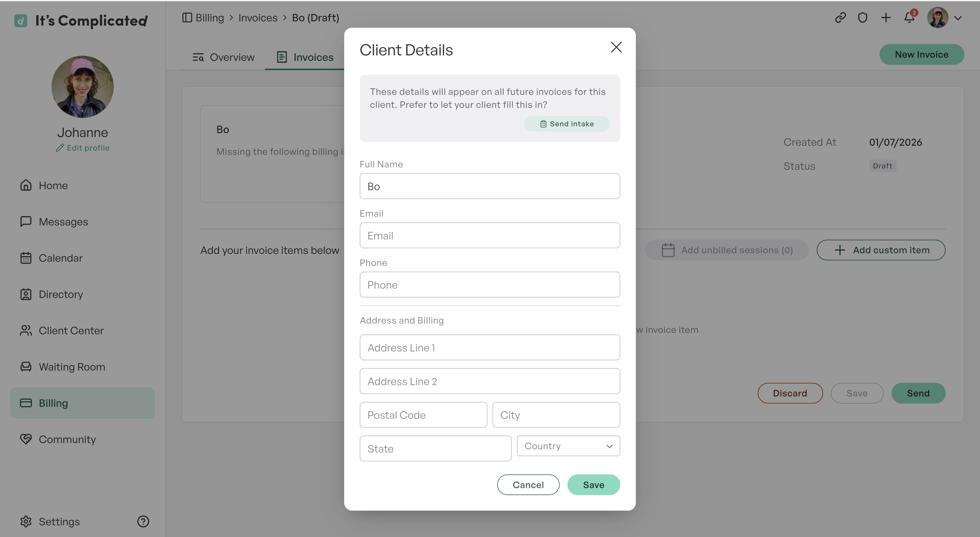Open the Country dropdown
This screenshot has height=537, width=980.
(x=568, y=446)
